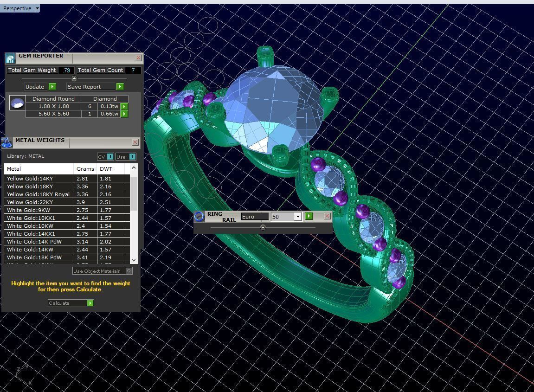Select the White Gold:10KW row

pyautogui.click(x=67, y=226)
